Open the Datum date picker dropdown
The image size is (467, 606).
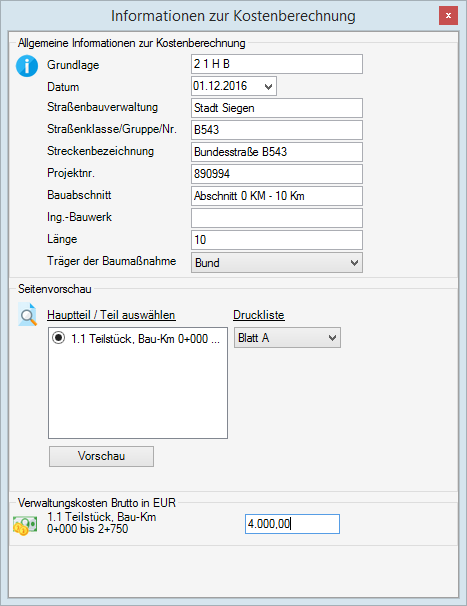coord(268,86)
